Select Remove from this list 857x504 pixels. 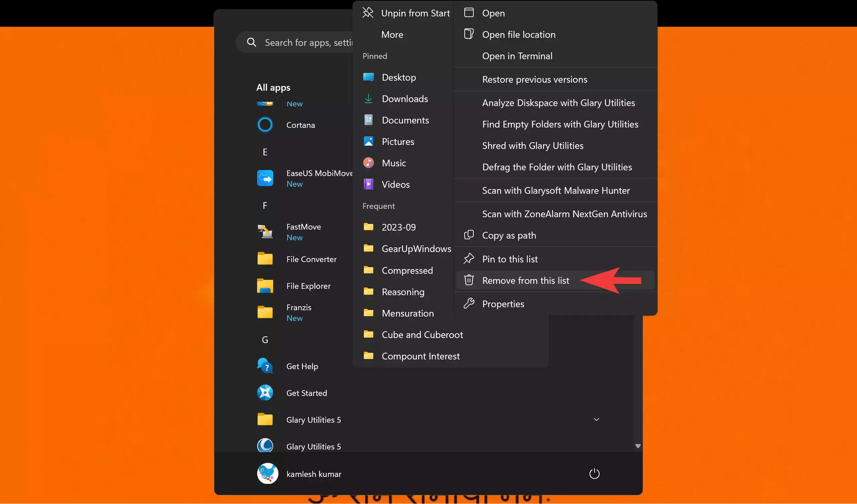click(526, 280)
